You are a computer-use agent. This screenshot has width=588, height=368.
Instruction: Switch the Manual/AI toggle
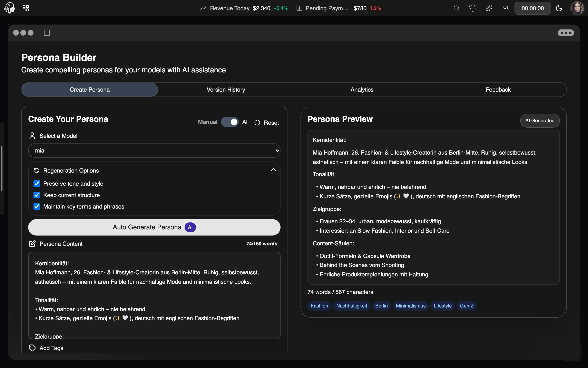click(230, 122)
